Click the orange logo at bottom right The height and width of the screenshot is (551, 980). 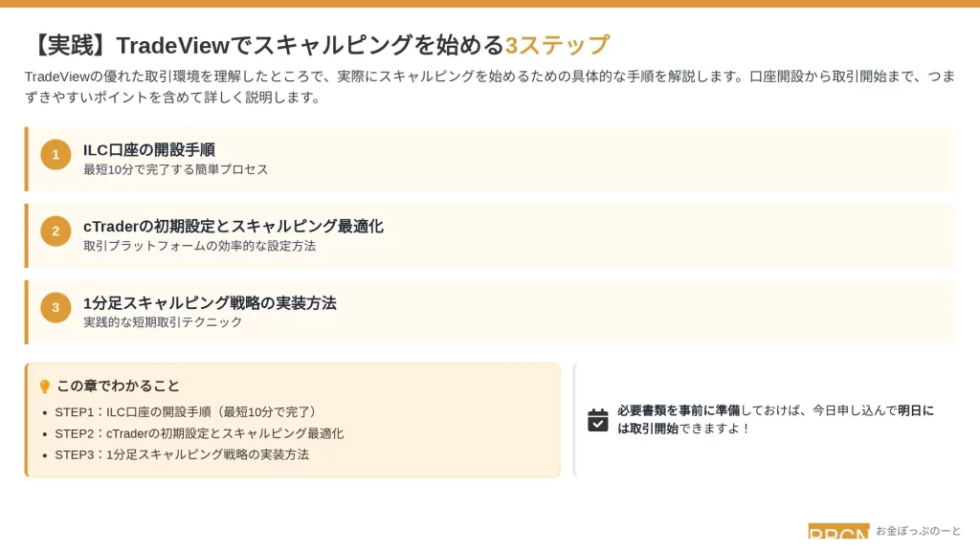pyautogui.click(x=838, y=531)
